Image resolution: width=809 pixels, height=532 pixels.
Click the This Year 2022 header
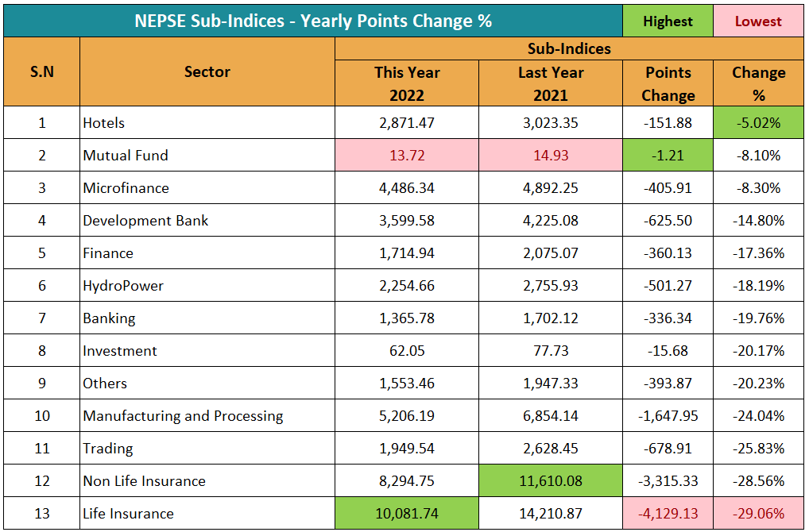407,83
